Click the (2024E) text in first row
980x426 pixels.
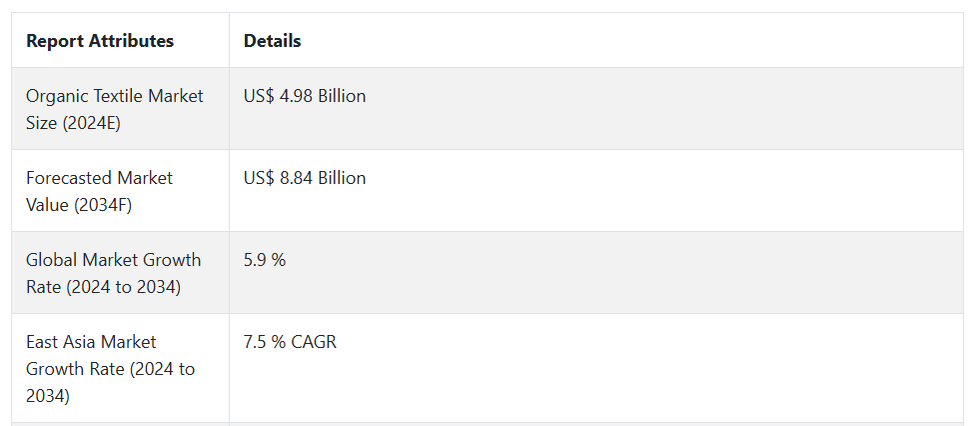(x=91, y=123)
